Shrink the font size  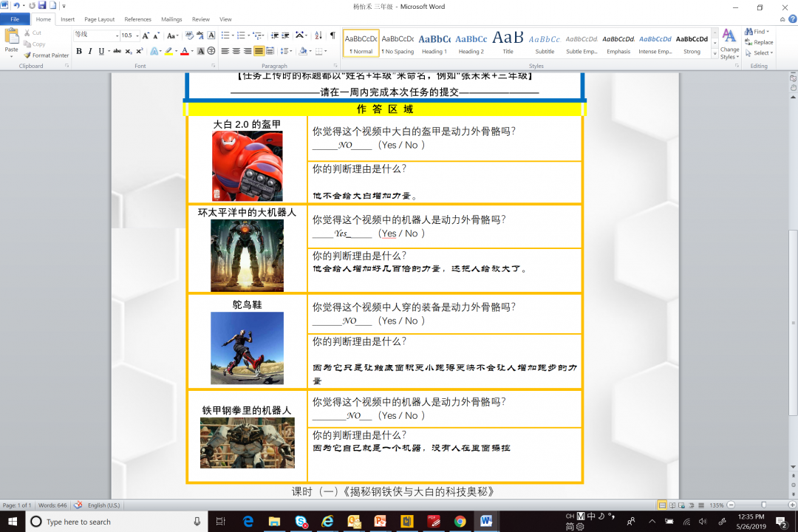pos(156,35)
